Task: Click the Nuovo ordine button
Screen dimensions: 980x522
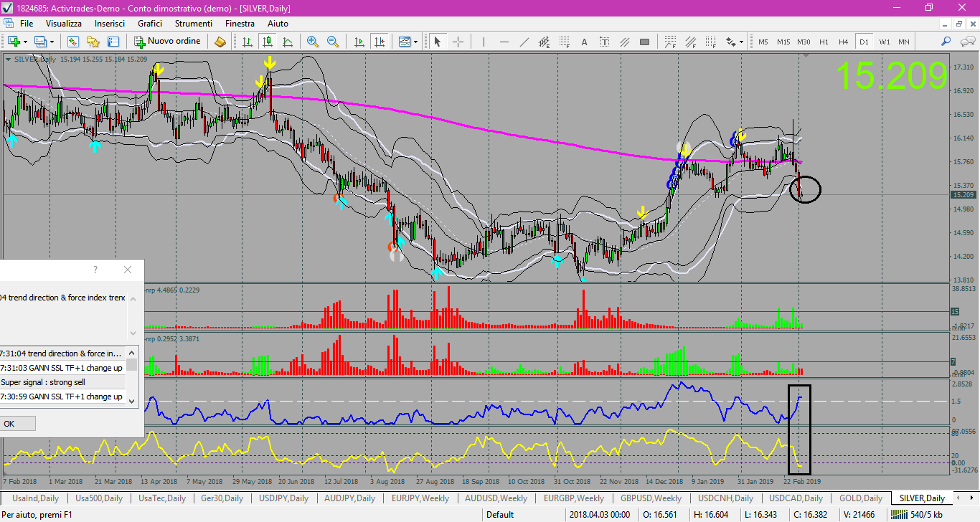Action: point(168,42)
